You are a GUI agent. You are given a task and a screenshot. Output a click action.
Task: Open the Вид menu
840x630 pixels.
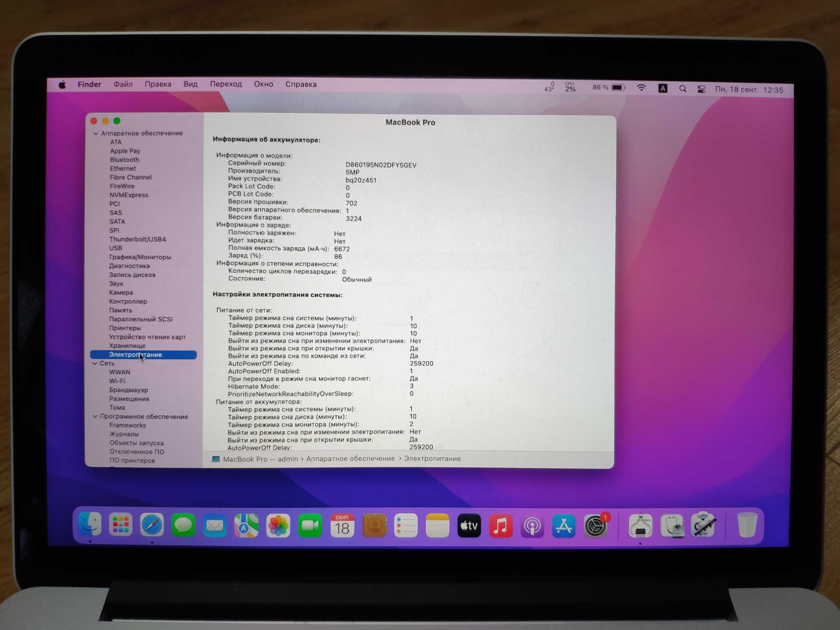(190, 84)
